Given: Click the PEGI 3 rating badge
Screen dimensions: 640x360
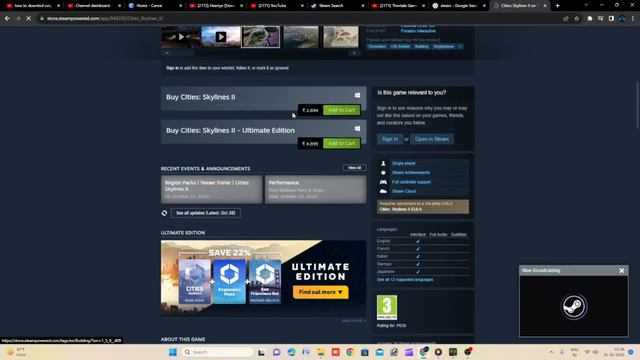Looking at the screenshot, I should tap(387, 307).
